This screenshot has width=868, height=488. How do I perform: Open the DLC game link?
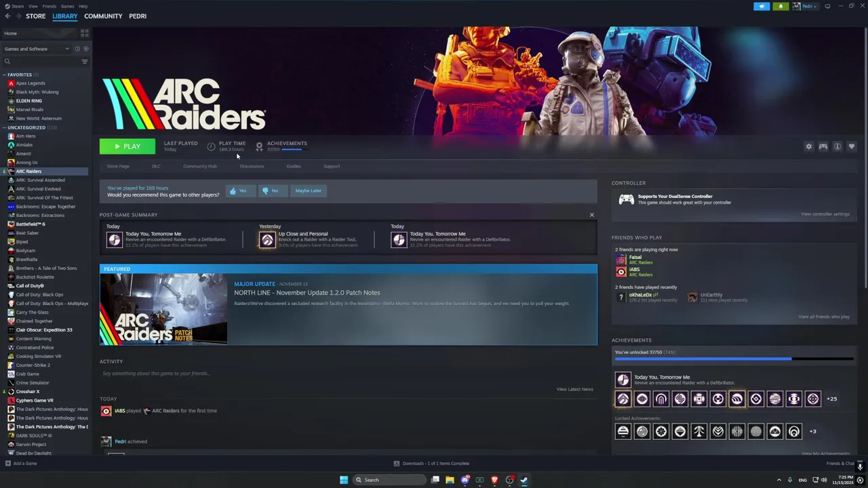point(156,166)
